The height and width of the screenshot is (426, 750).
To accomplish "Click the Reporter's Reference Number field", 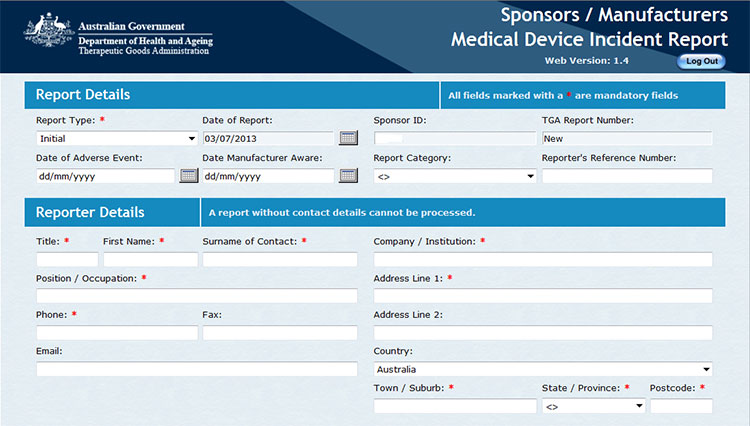I will 627,176.
